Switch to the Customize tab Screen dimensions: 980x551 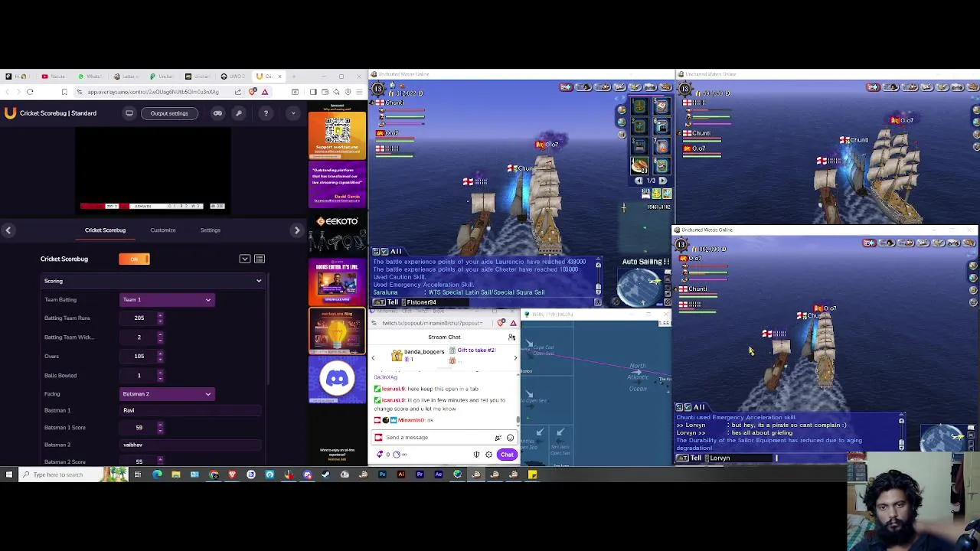[163, 230]
